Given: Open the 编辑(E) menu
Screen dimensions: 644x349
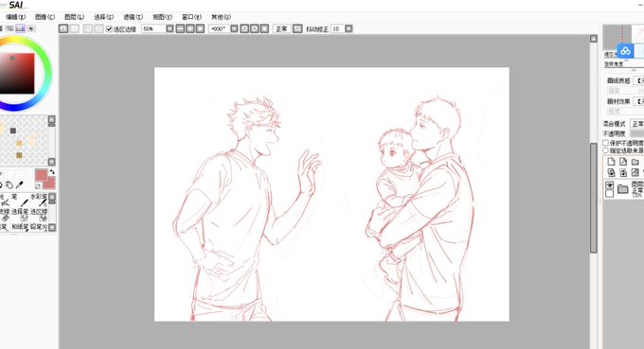Looking at the screenshot, I should coord(15,17).
